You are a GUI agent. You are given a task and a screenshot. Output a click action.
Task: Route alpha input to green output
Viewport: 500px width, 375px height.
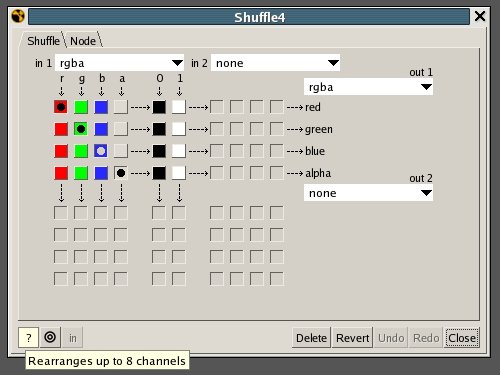[x=121, y=129]
